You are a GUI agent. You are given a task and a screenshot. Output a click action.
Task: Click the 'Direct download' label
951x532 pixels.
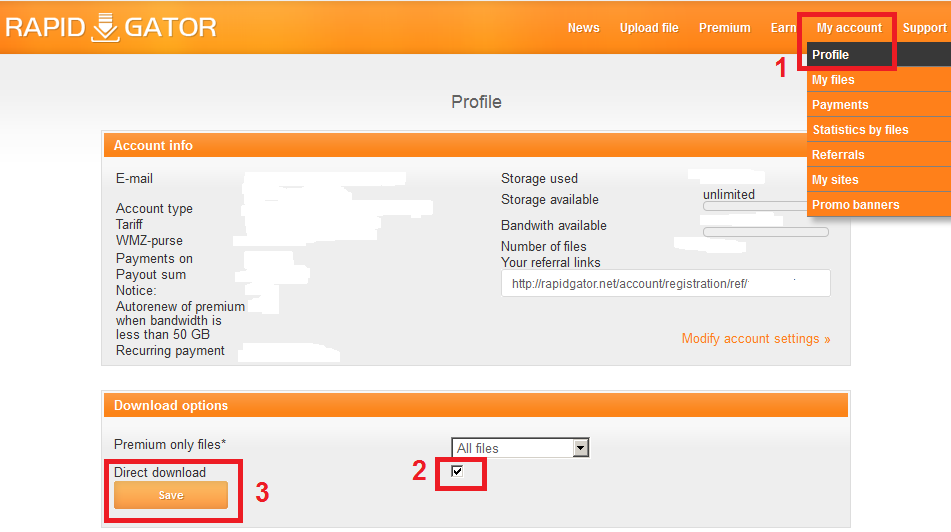(x=160, y=473)
